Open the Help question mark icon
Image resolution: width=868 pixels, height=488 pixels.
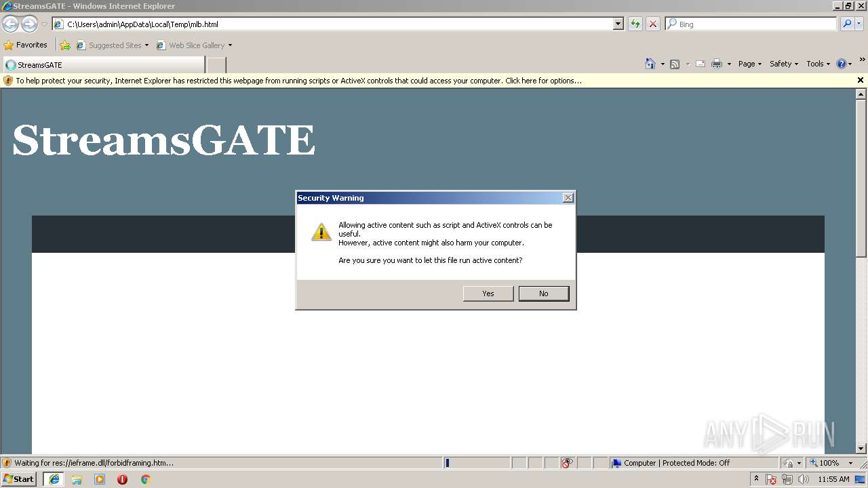pyautogui.click(x=842, y=64)
